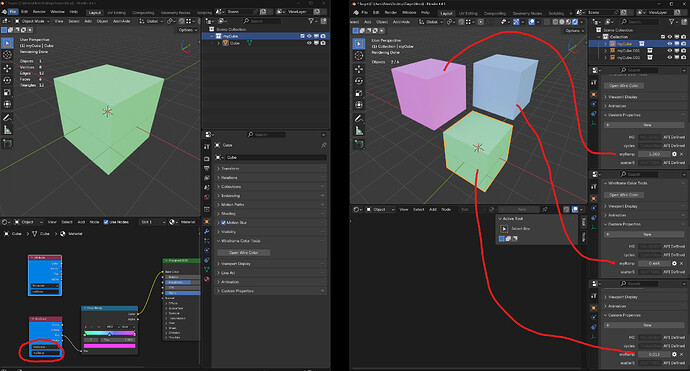Image resolution: width=690 pixels, height=371 pixels.
Task: Click the color ramp gradient bar
Action: pos(110,333)
